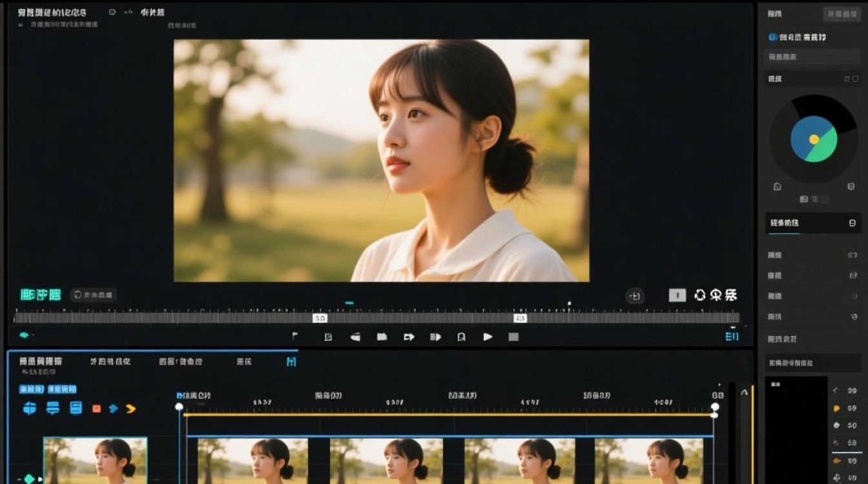The width and height of the screenshot is (868, 484).
Task: Click the blue list-page icon beside orange square
Action: [76, 408]
